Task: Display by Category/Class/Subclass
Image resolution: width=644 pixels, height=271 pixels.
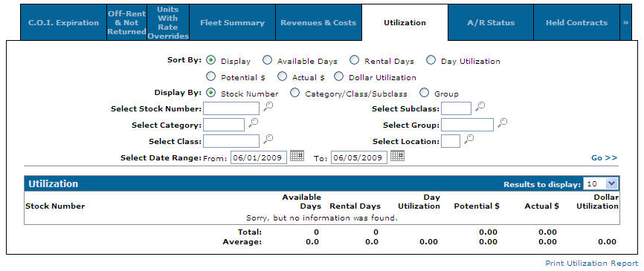Action: [x=295, y=93]
